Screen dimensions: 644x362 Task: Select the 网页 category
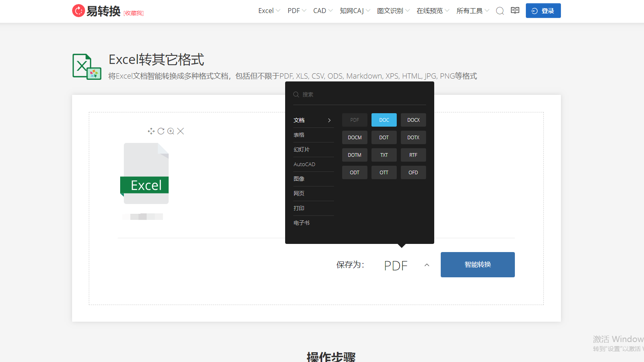click(314, 193)
